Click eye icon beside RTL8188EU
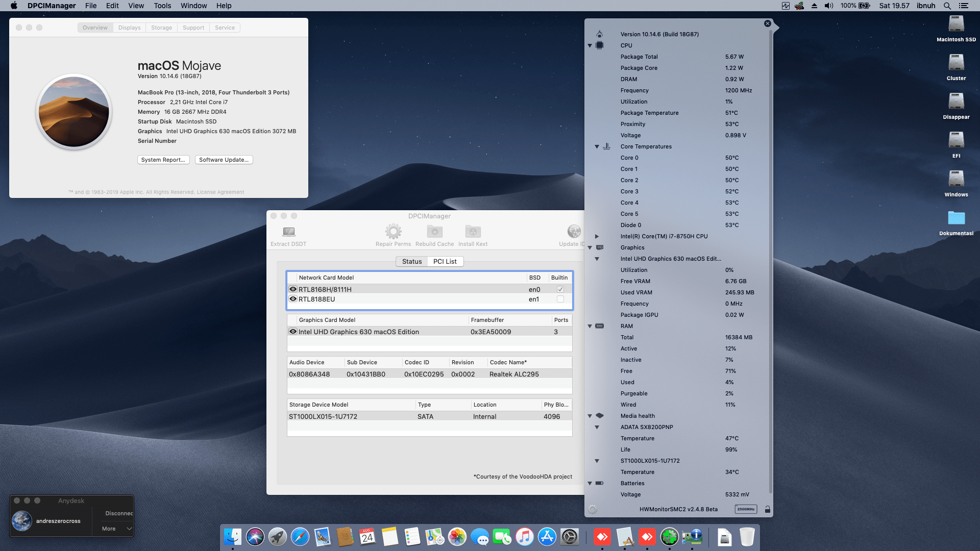 coord(293,298)
